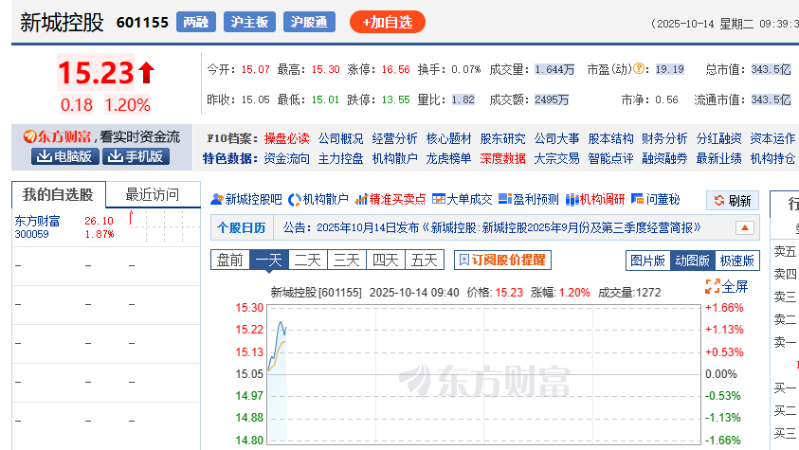
Task: Select the 盘前 pre-market chart tab
Action: tap(229, 260)
